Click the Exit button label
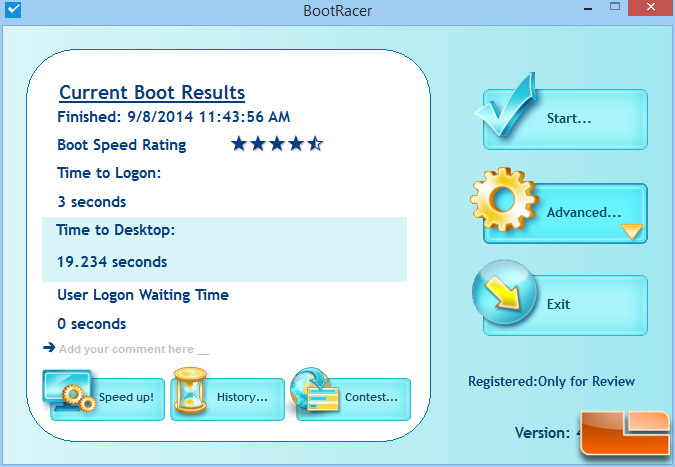Image resolution: width=675 pixels, height=467 pixels. [558, 304]
